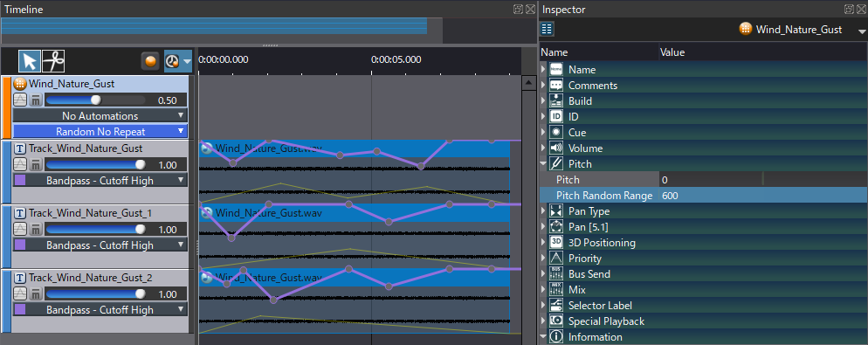Click the timeline overview bar
The width and height of the screenshot is (868, 345).
click(x=214, y=26)
